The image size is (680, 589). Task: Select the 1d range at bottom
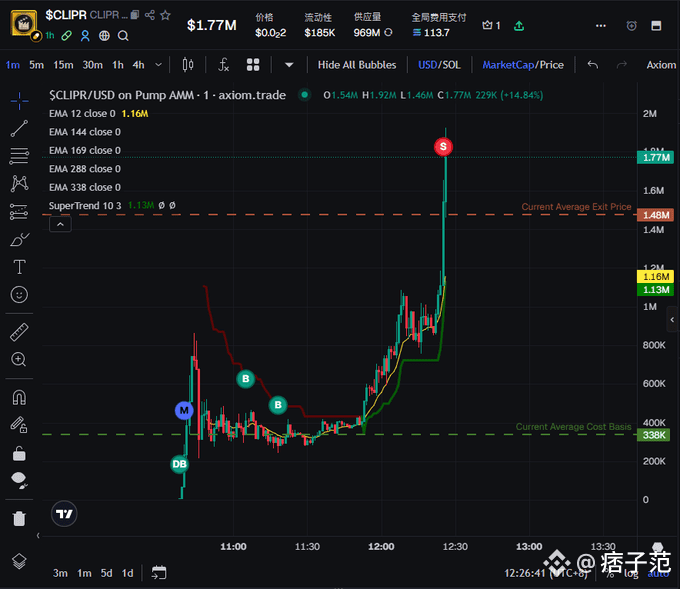pos(127,573)
